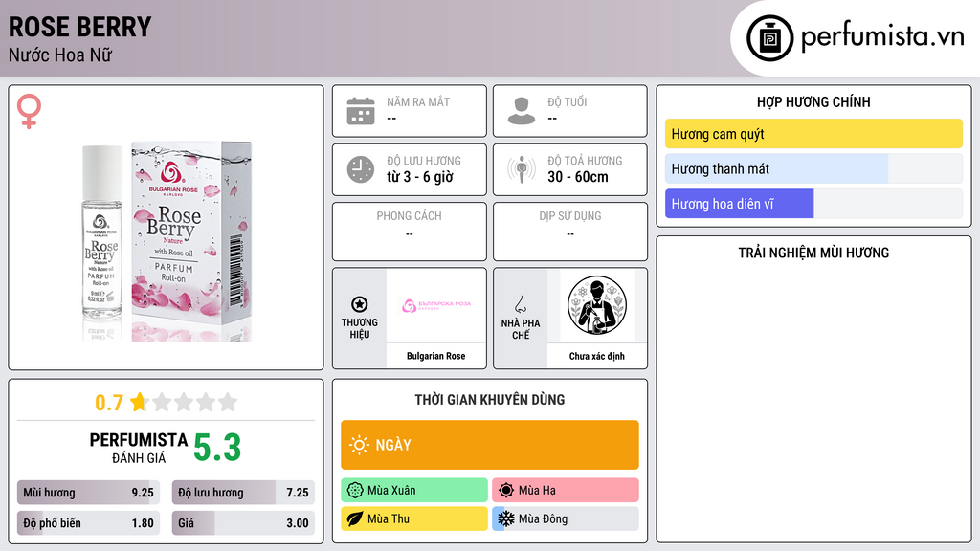Click the Bulgarian Rose brand logo

[436, 305]
